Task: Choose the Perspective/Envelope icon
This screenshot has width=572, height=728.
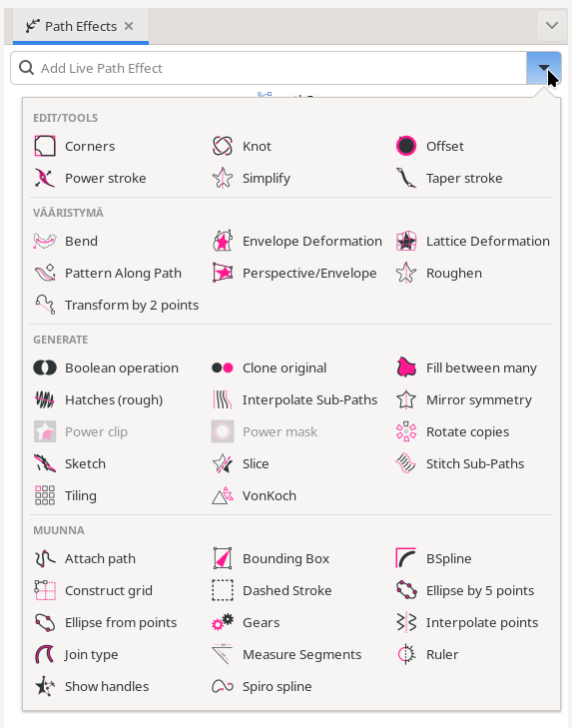Action: (x=223, y=274)
